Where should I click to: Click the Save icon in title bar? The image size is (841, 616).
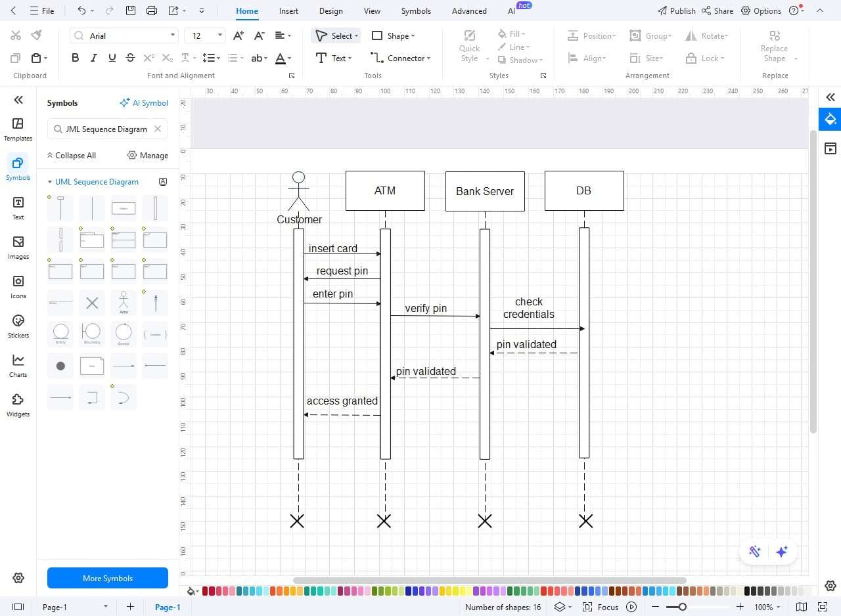click(131, 11)
